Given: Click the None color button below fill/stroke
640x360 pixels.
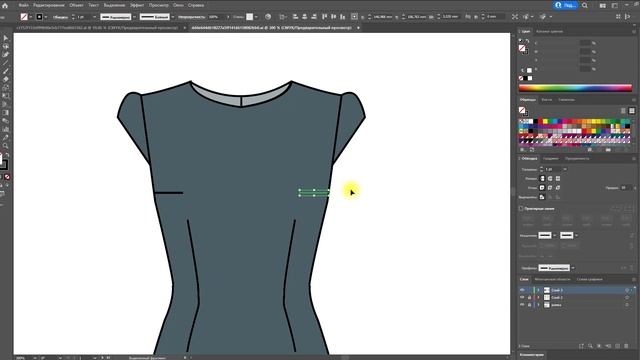Looking at the screenshot, I should [x=7, y=177].
